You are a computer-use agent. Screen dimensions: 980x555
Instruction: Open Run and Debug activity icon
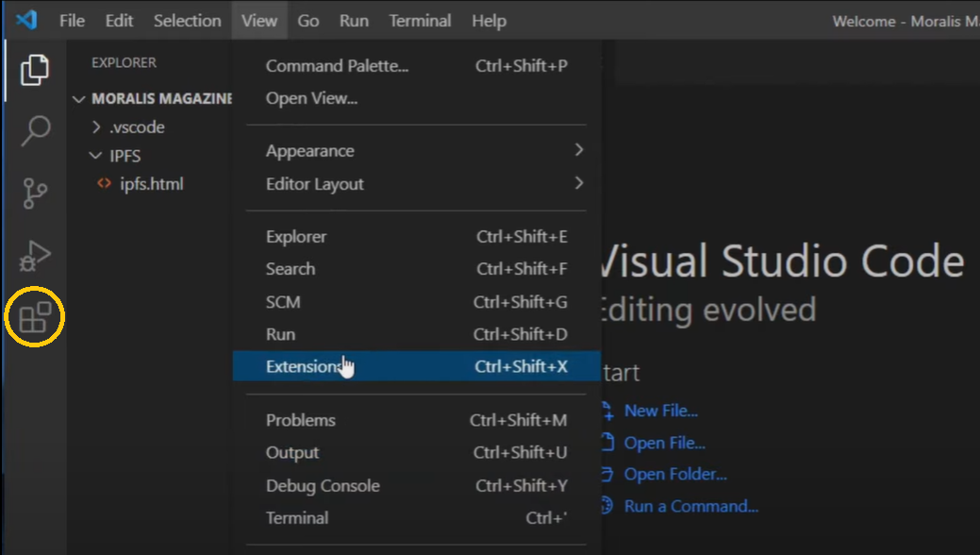[x=35, y=255]
